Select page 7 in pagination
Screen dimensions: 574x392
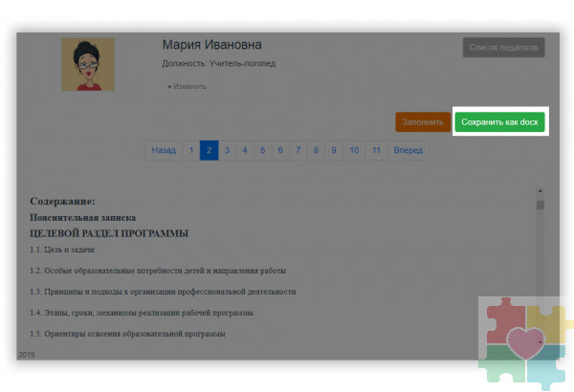(x=298, y=150)
